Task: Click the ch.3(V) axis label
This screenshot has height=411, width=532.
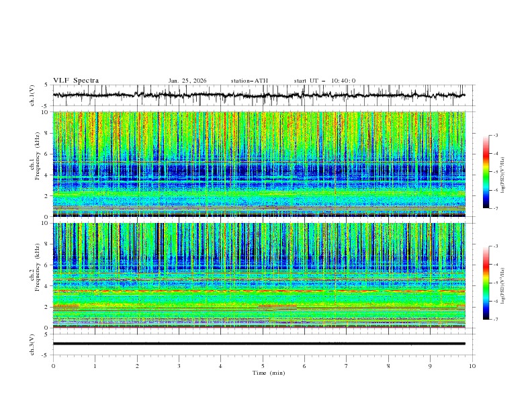Action: [x=33, y=344]
